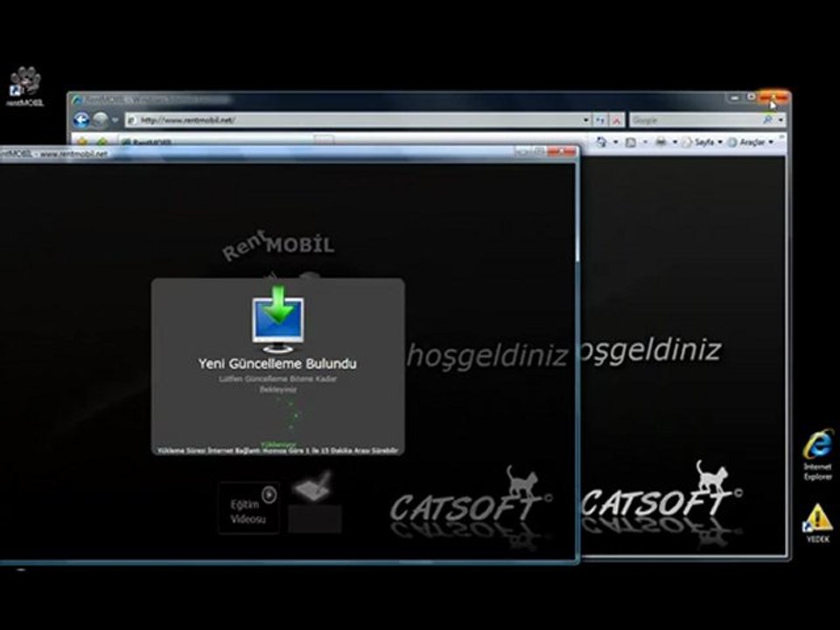Click the Google search box

pos(696,120)
